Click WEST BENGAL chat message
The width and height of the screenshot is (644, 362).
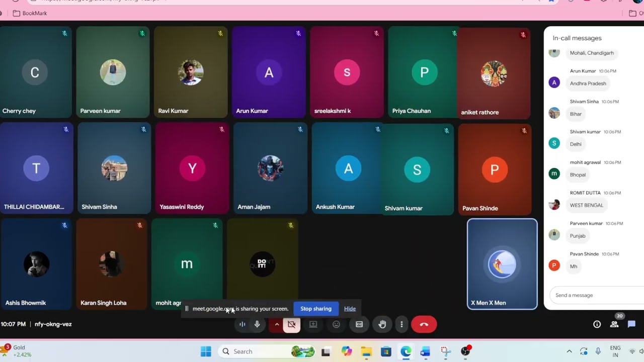(x=586, y=205)
